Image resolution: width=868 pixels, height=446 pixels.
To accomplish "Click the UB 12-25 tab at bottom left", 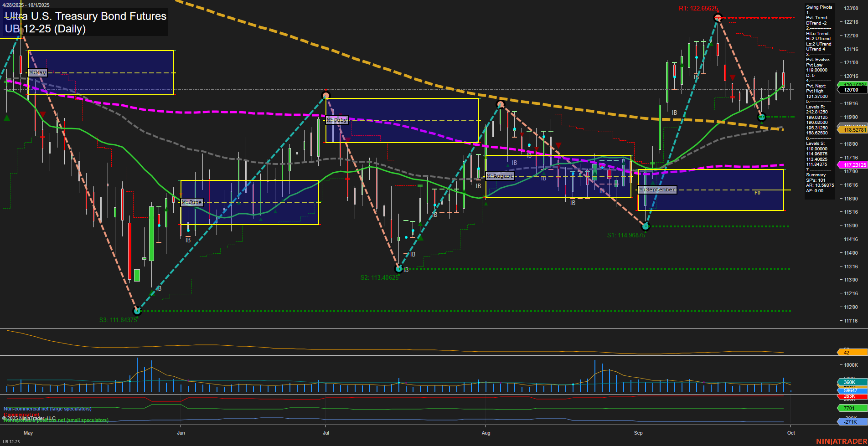I will tap(11, 442).
